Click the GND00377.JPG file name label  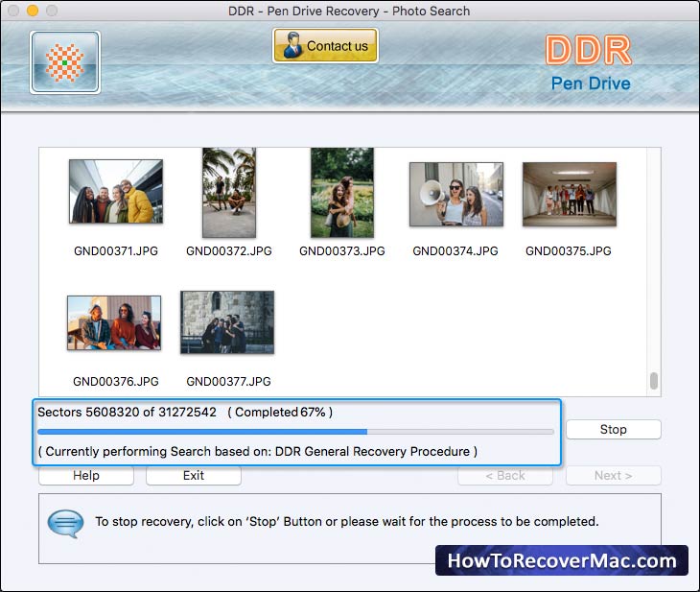coord(228,382)
